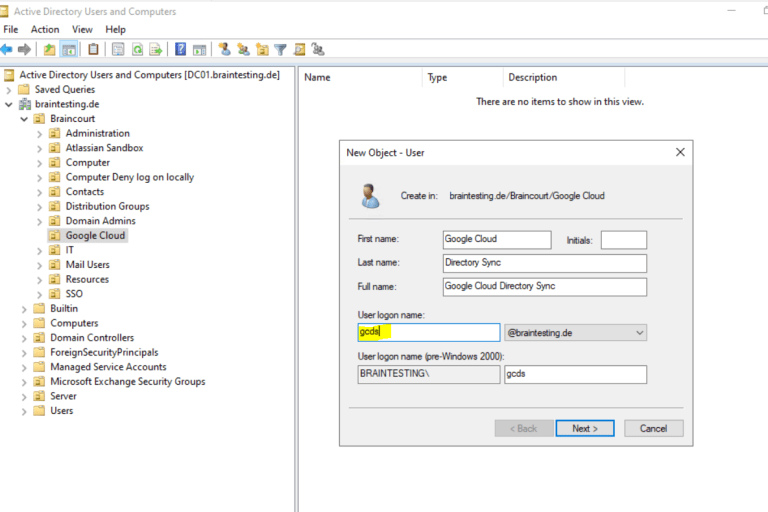Click the Builtin folder icon
The width and height of the screenshot is (768, 512).
click(x=39, y=308)
